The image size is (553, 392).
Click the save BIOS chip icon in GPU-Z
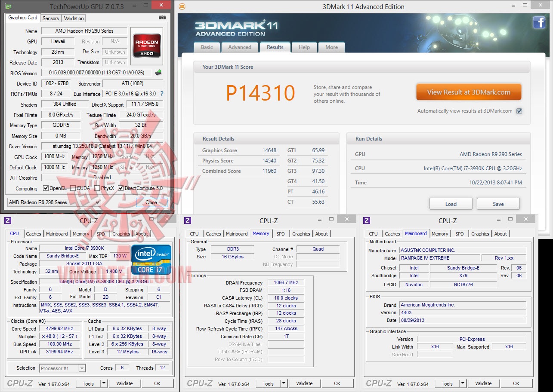tap(158, 73)
